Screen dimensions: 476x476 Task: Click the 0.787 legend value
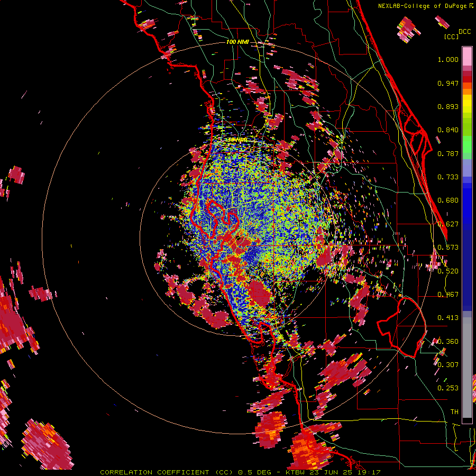tap(448, 153)
